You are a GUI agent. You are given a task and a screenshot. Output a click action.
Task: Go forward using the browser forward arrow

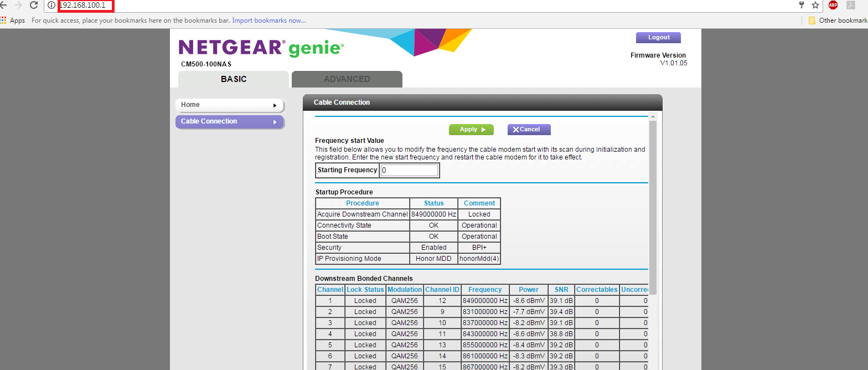pyautogui.click(x=18, y=5)
